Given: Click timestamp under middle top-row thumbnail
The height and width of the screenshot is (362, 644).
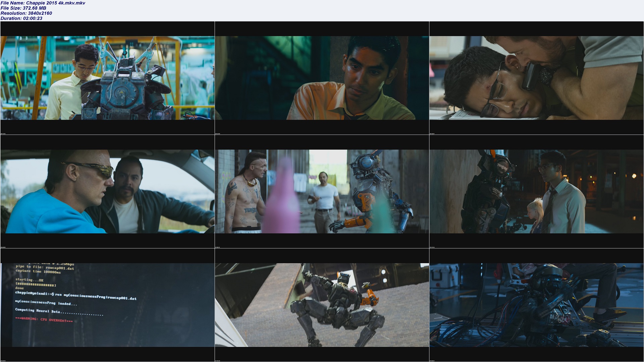Looking at the screenshot, I should 218,134.
